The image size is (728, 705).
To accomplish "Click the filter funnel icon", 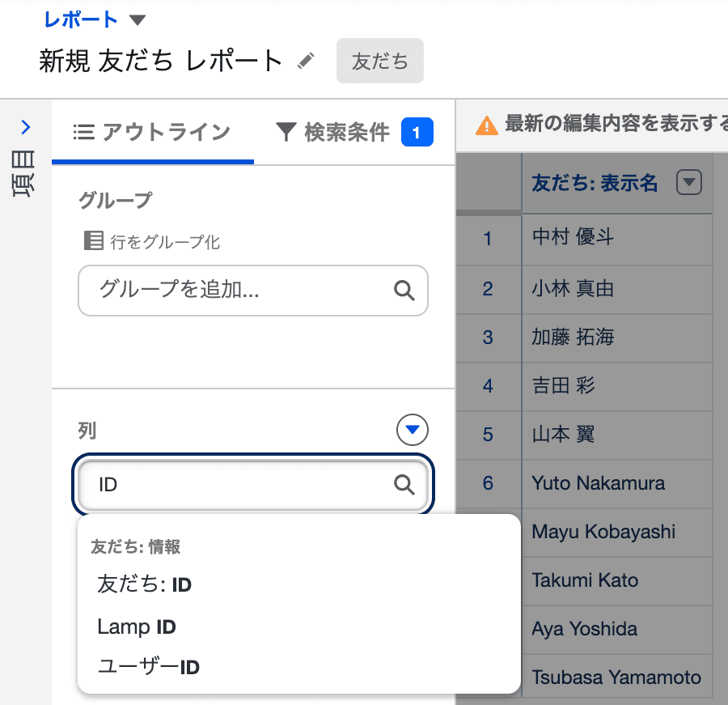I will coord(286,132).
